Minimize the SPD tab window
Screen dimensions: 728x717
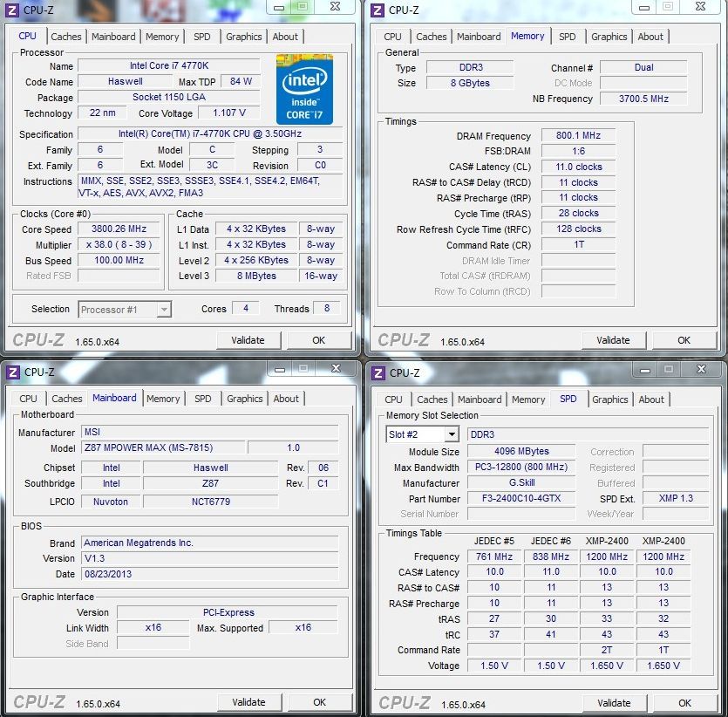tap(645, 370)
